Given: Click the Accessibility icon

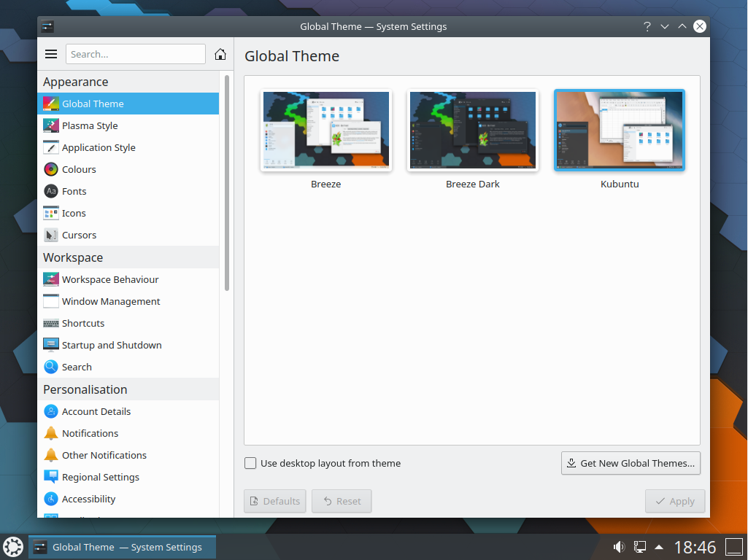Looking at the screenshot, I should click(x=51, y=499).
